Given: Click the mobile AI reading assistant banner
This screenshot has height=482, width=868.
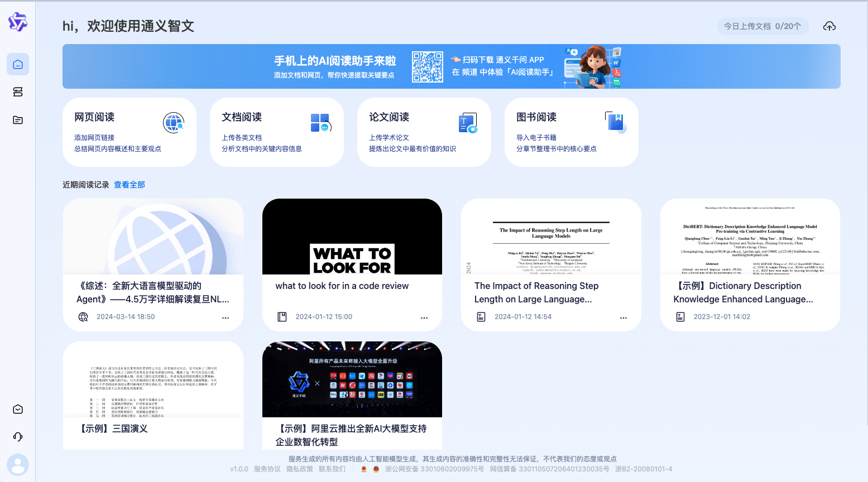Looking at the screenshot, I should pos(452,66).
